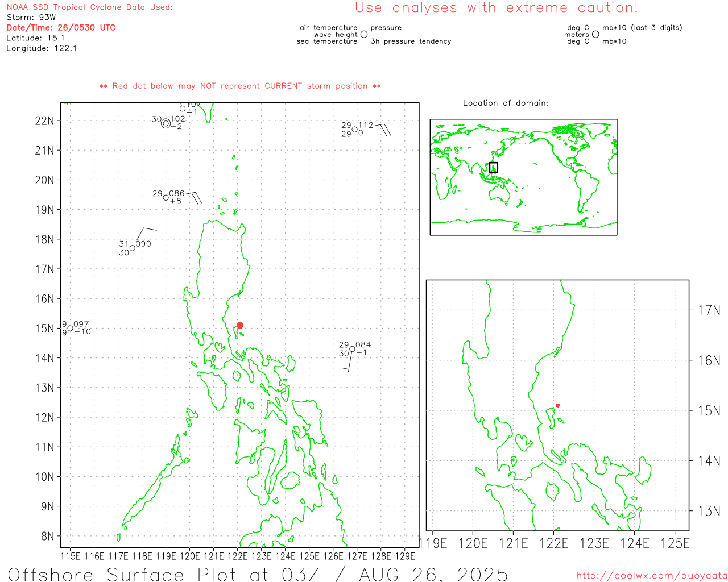The width and height of the screenshot is (728, 582).
Task: Select the 'Location of domain:' label
Action: 506,103
